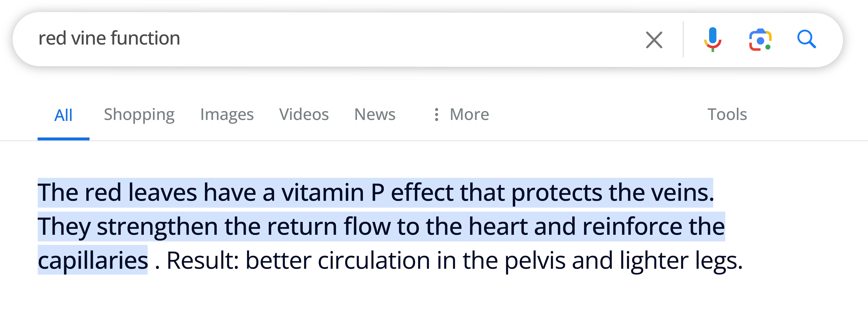Switch to the Shopping tab
Viewport: 868px width, 310px height.
pyautogui.click(x=139, y=114)
